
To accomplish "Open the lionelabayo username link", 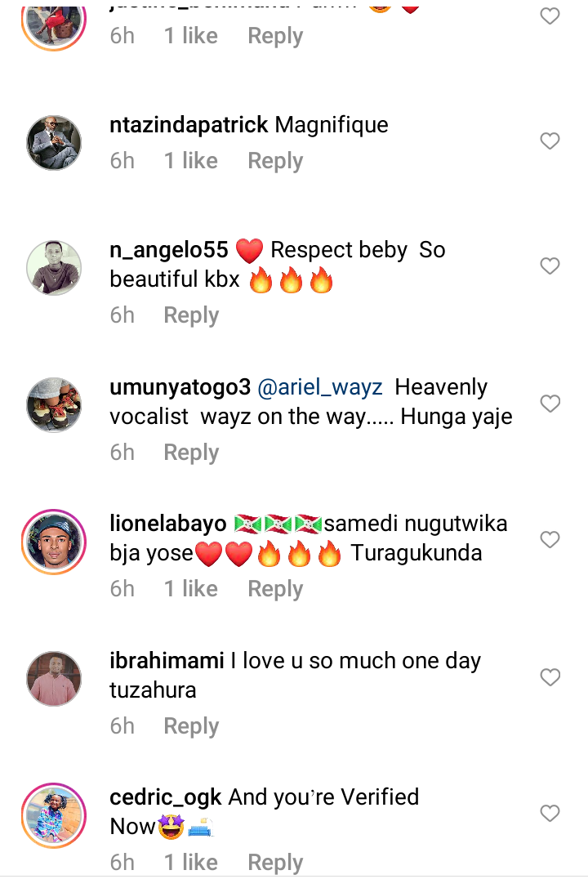I will click(x=168, y=524).
